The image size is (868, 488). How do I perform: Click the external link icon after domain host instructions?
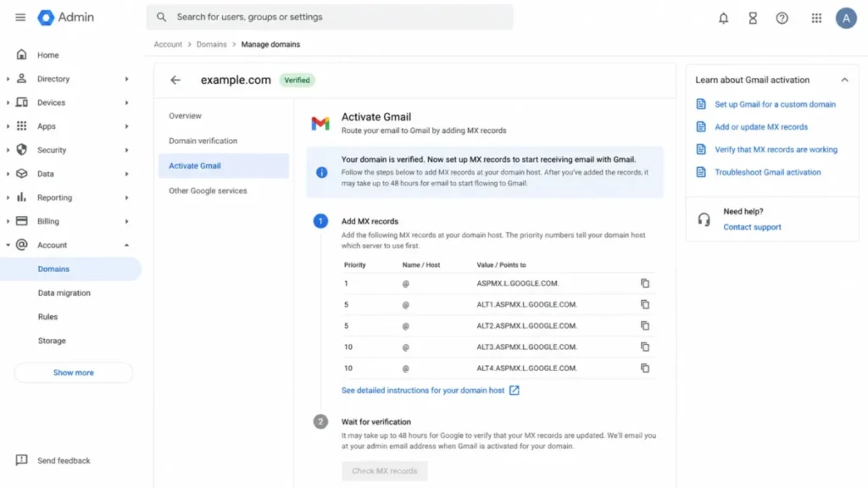click(x=515, y=390)
